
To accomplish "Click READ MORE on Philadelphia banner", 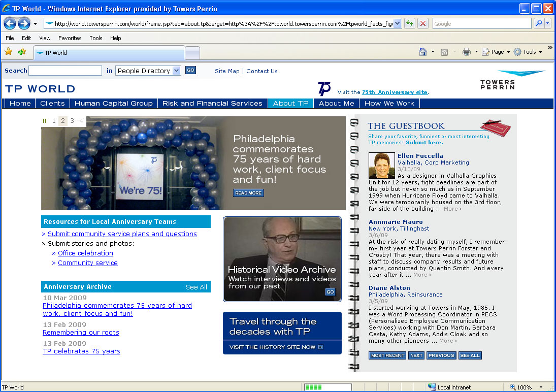I will (248, 193).
